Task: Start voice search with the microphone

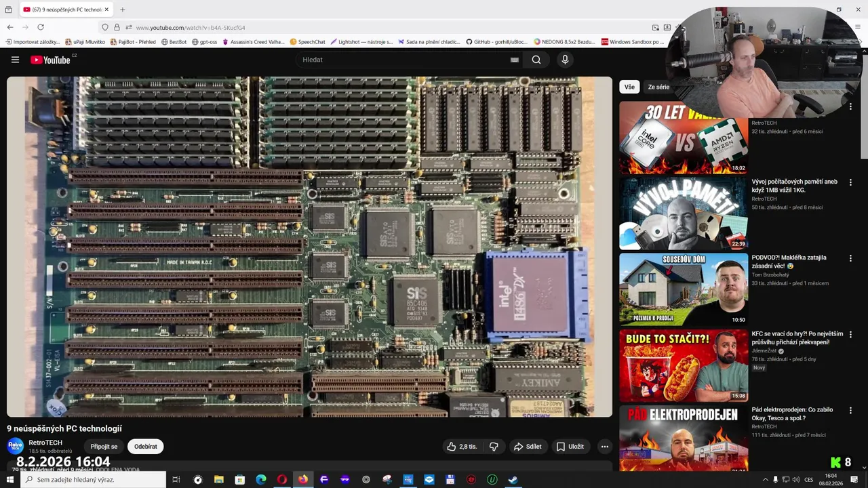Action: pos(565,60)
